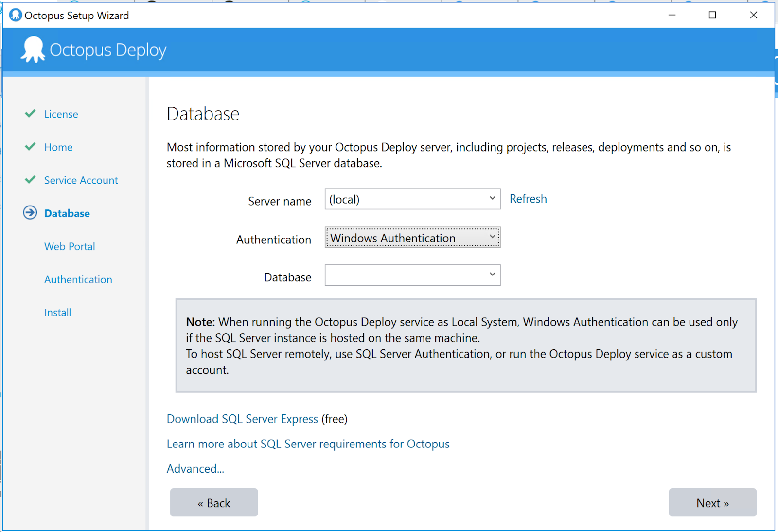778x532 pixels.
Task: Click the Octopus Deploy logo in the banner
Action: [x=93, y=50]
